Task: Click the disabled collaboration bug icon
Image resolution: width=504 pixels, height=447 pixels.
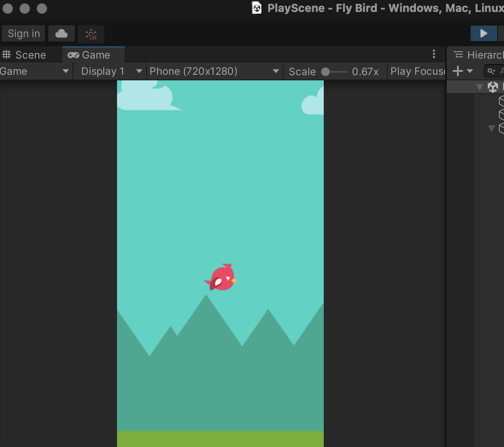Action: point(91,34)
